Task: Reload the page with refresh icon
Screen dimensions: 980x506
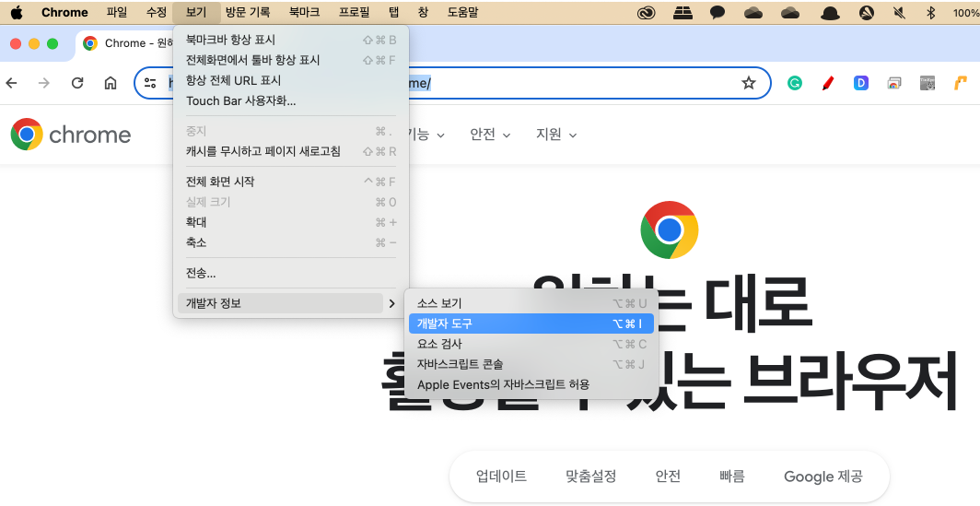Action: coord(76,83)
